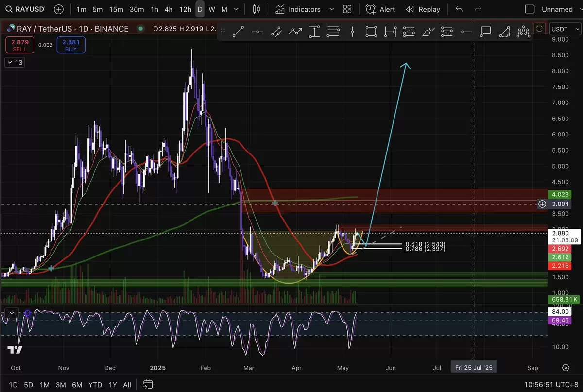Screen dimensions: 583x392
Task: Create an Alert
Action: (380, 9)
